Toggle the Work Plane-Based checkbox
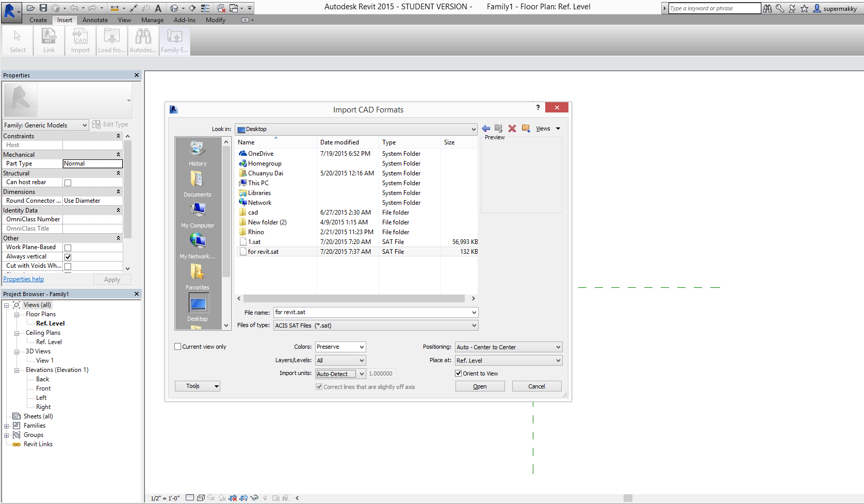864x504 pixels. tap(68, 248)
